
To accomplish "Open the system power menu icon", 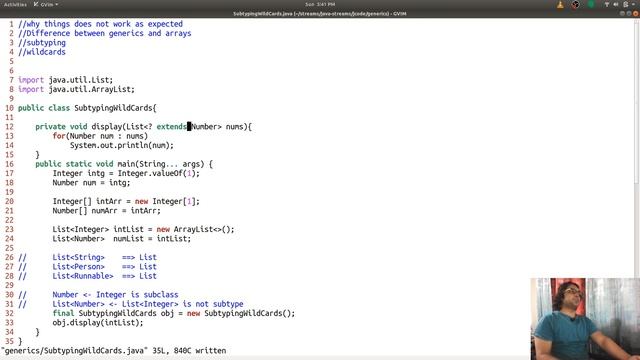I will 626,4.
